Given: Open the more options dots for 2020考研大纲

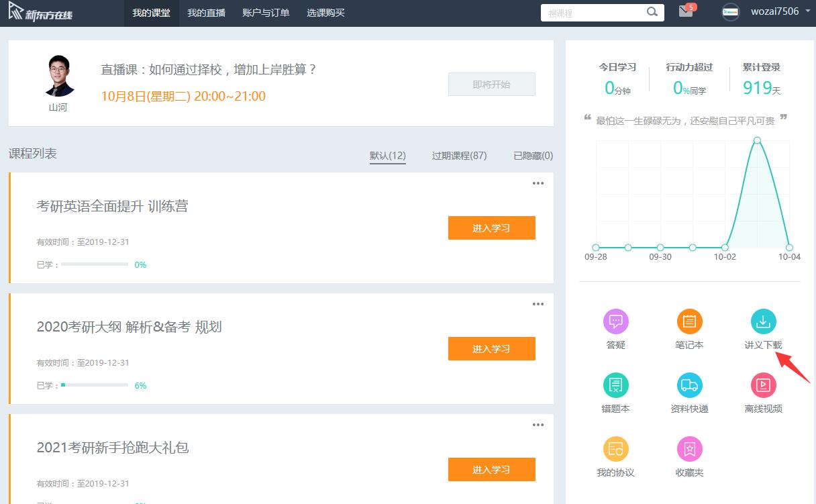Looking at the screenshot, I should [538, 304].
